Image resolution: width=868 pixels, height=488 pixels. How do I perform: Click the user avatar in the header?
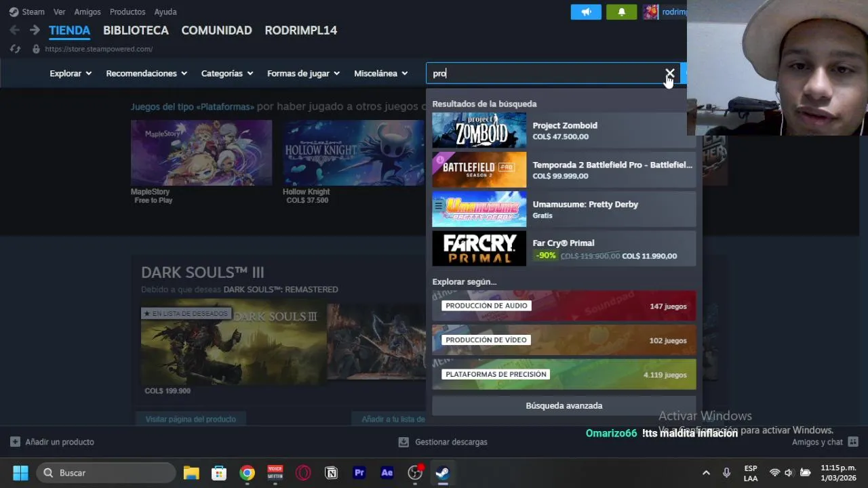point(650,12)
